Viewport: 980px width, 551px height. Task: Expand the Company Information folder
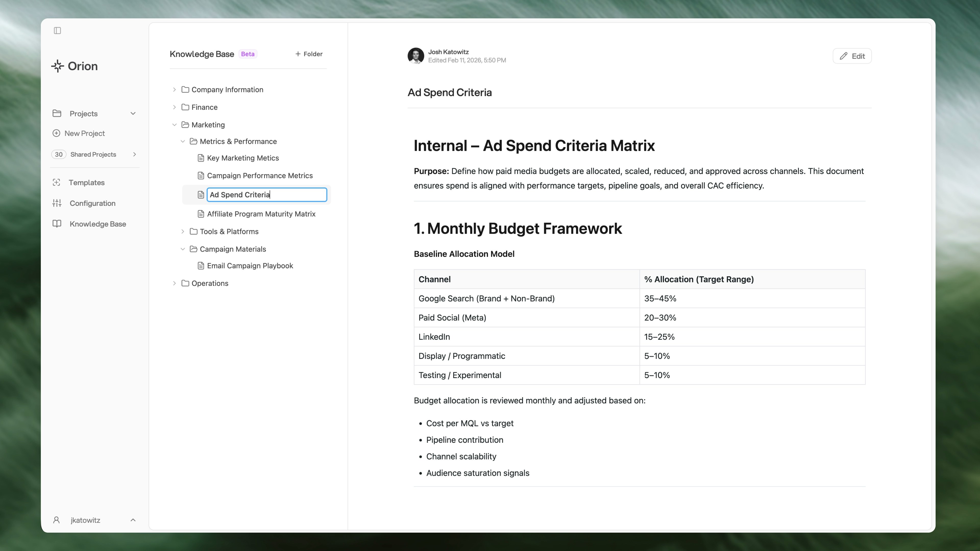[175, 89]
